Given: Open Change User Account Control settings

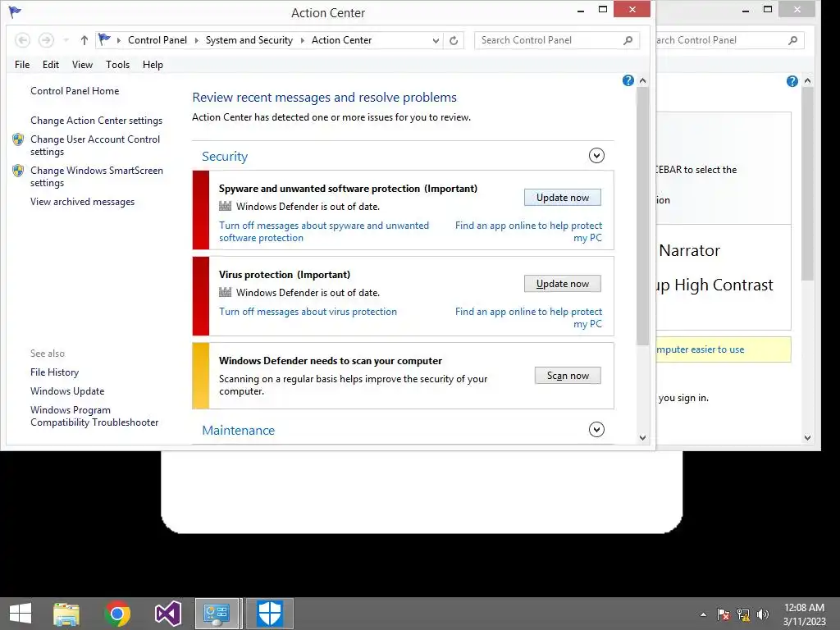Looking at the screenshot, I should (95, 145).
